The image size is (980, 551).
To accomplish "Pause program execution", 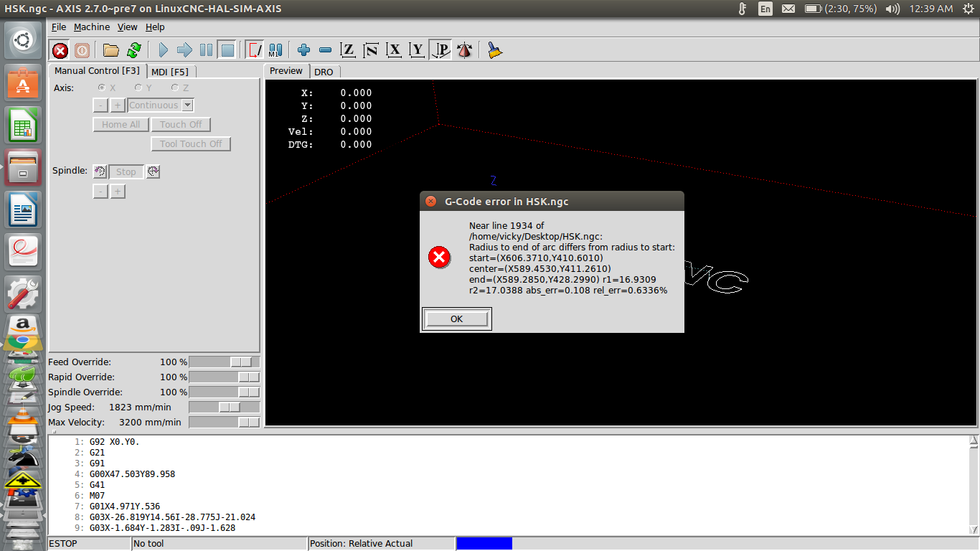I will tap(206, 50).
